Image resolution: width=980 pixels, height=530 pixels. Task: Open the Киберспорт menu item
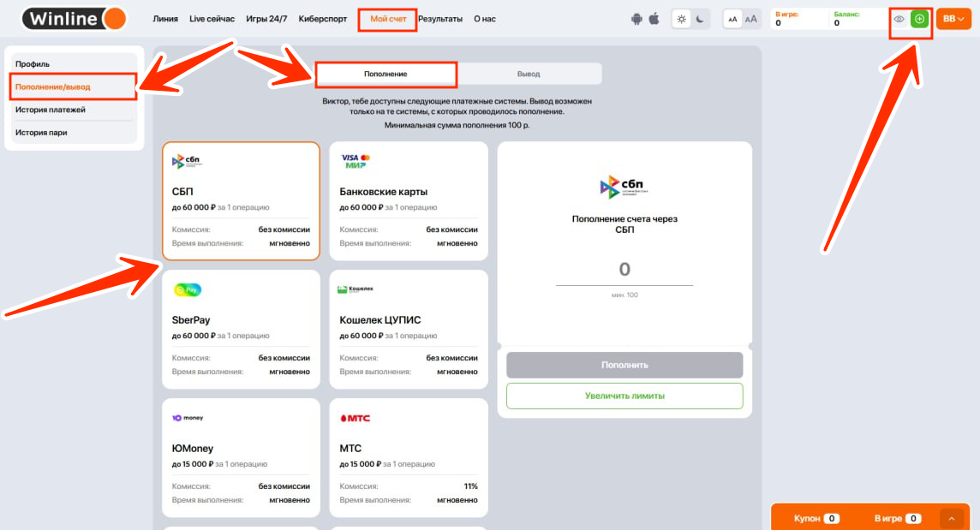[x=324, y=19]
